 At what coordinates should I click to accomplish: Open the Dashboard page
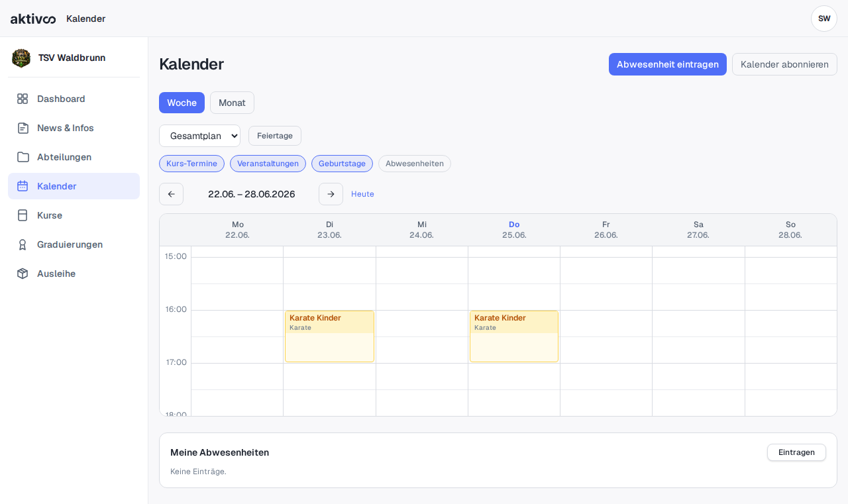tap(74, 99)
